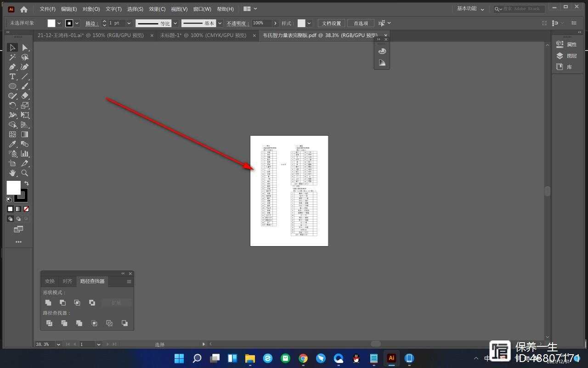The image size is (588, 368).
Task: Select the Selection tool (black arrow)
Action: point(12,48)
